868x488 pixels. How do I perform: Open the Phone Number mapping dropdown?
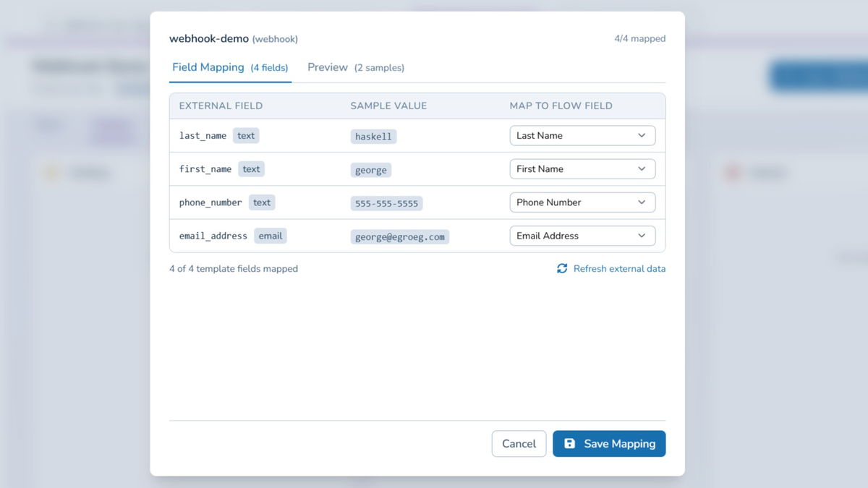click(x=582, y=202)
